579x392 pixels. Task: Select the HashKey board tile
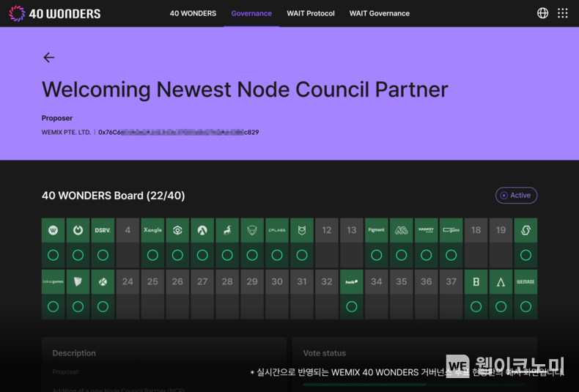pyautogui.click(x=426, y=230)
